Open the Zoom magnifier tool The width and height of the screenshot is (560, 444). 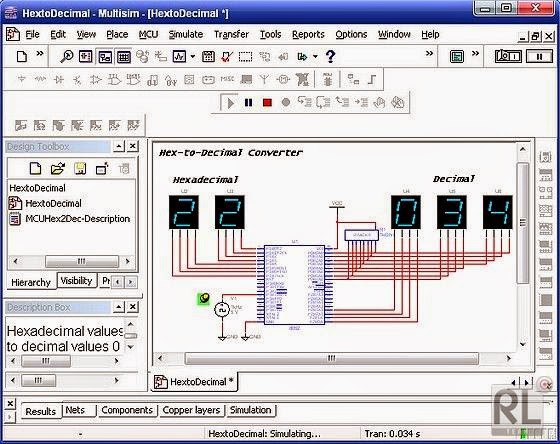(x=66, y=56)
